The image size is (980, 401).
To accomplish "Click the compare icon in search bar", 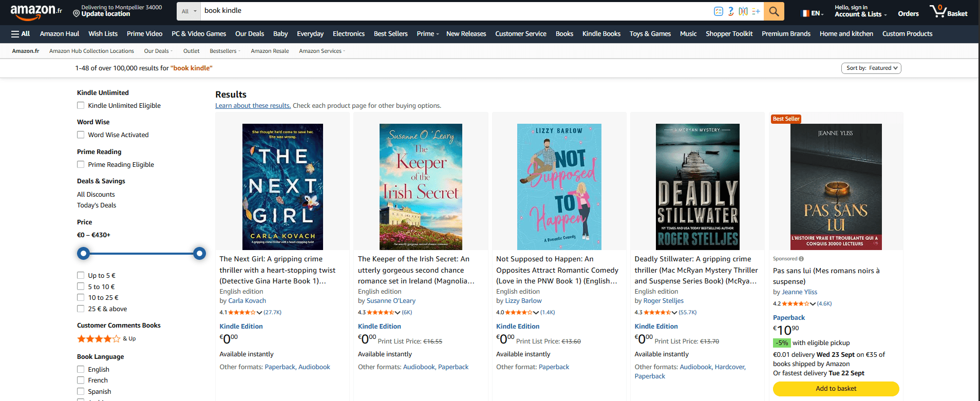I will coord(743,11).
